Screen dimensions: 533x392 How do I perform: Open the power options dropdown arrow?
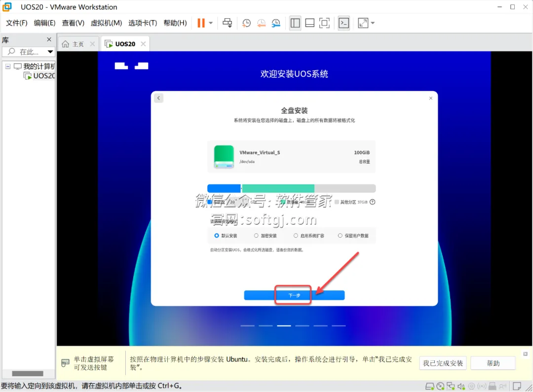click(211, 23)
